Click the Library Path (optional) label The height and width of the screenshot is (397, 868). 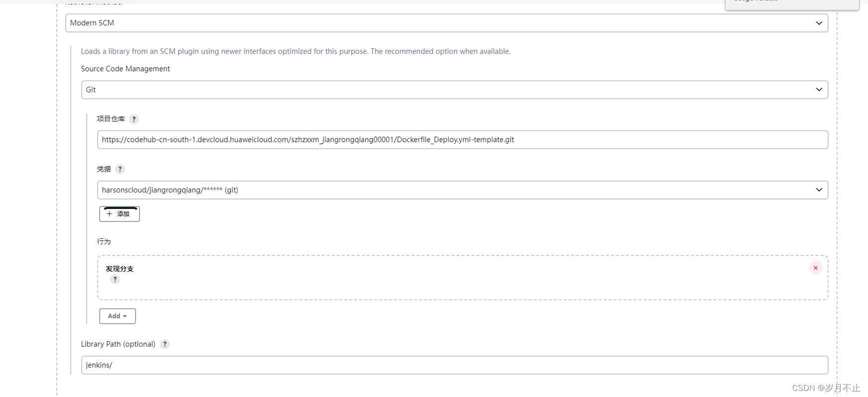(118, 344)
